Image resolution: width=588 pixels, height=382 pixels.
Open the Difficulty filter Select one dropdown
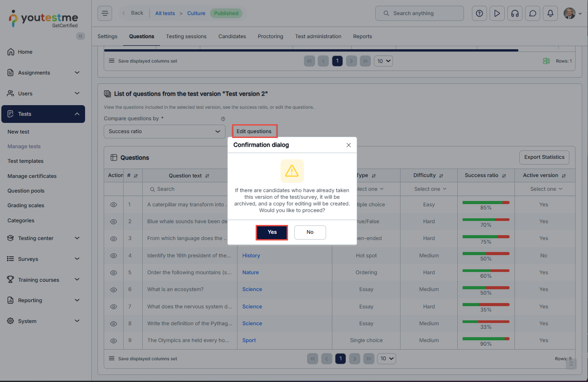pyautogui.click(x=430, y=189)
